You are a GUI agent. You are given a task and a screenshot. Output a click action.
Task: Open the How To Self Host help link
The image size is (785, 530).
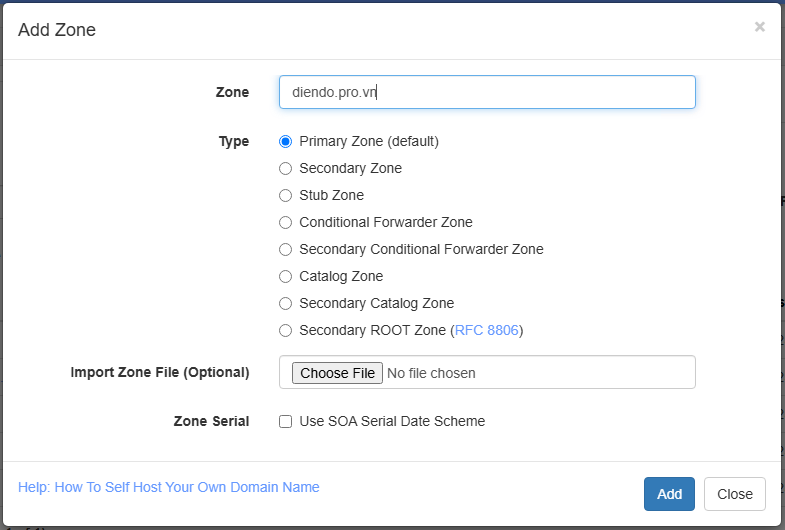click(169, 488)
